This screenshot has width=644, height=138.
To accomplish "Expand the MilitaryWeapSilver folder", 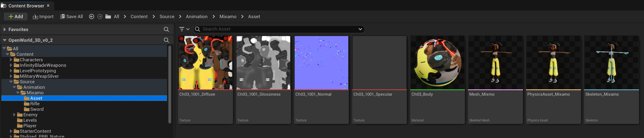I will 11,76.
